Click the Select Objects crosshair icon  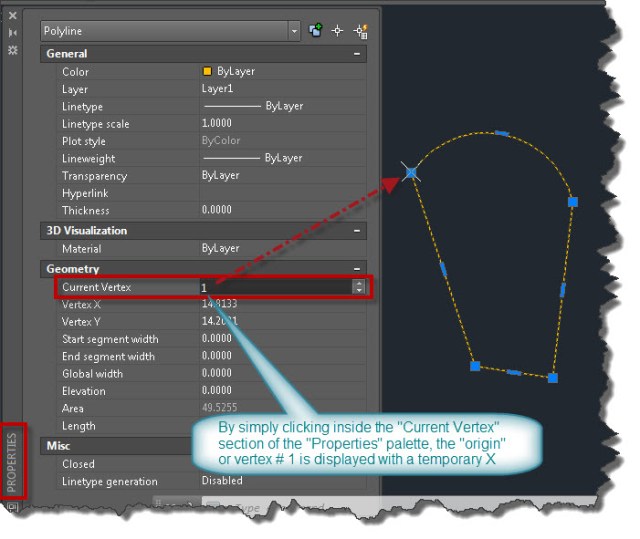click(x=337, y=31)
